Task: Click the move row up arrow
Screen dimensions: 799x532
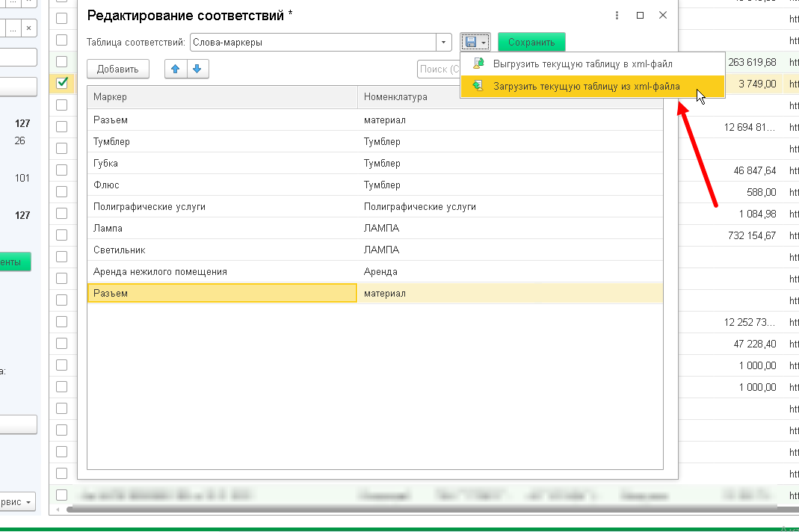Action: coord(176,69)
